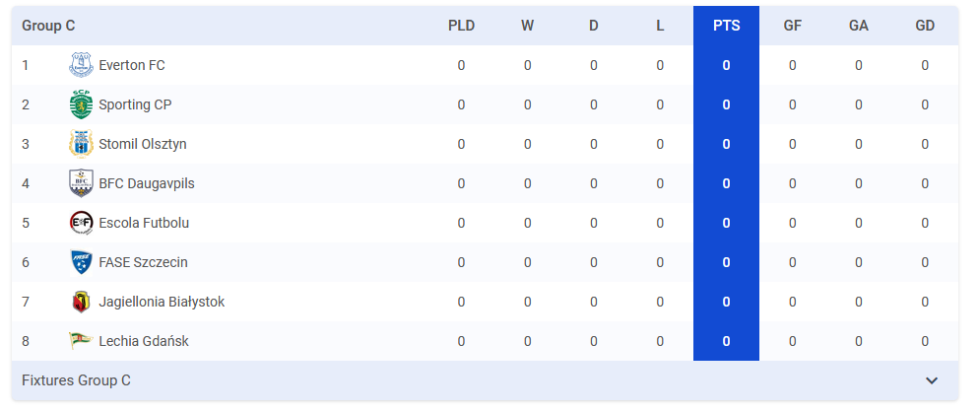Click the Everton FC club crest

tap(81, 65)
